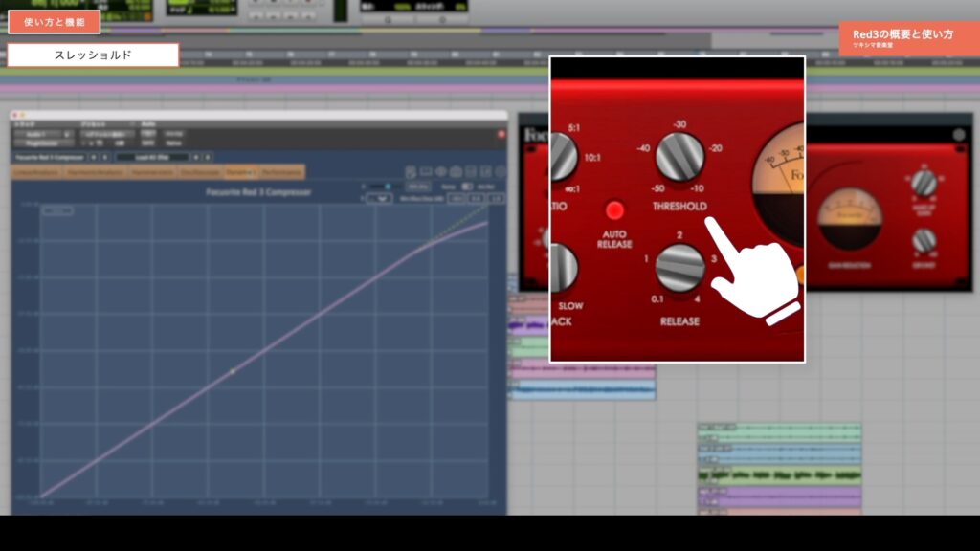Toggle the switch above the graph's right corner

pyautogui.click(x=466, y=187)
